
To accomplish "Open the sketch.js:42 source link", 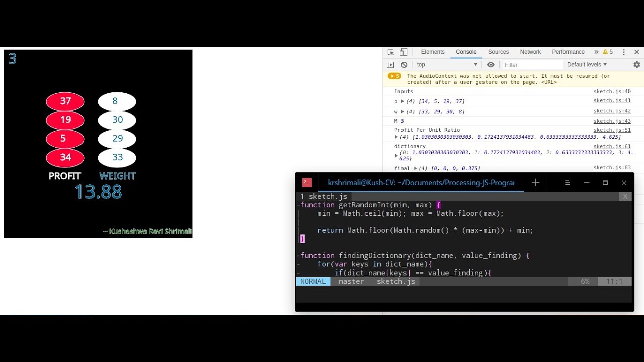I will coord(612,111).
